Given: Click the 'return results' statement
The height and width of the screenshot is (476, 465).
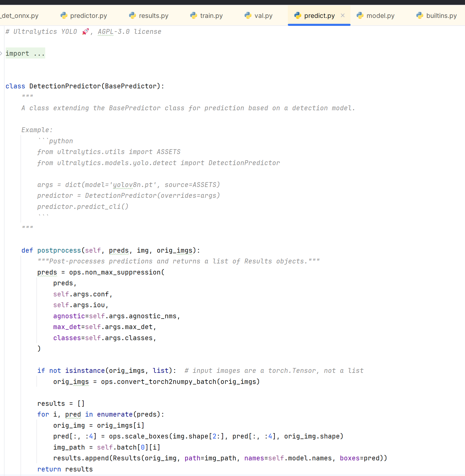Looking at the screenshot, I should click(65, 469).
